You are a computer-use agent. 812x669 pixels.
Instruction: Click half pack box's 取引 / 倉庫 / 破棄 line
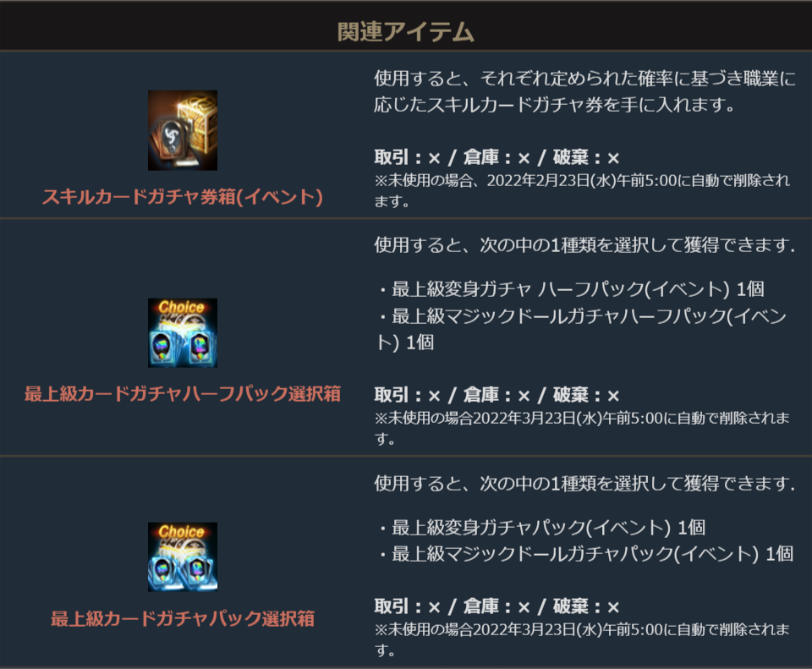pos(497,396)
